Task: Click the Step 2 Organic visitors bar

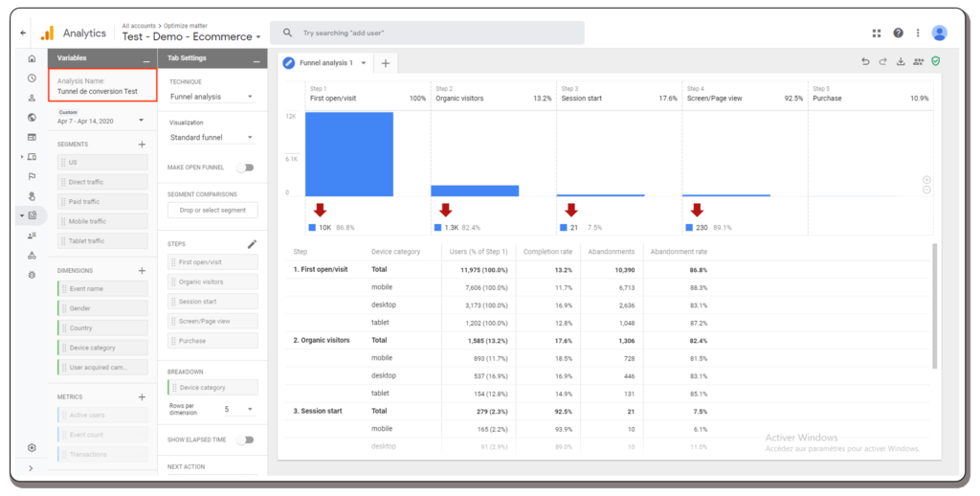Action: 475,191
